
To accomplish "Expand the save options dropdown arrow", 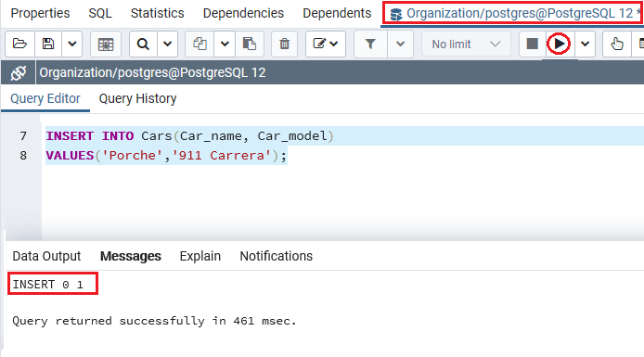I will pyautogui.click(x=71, y=44).
